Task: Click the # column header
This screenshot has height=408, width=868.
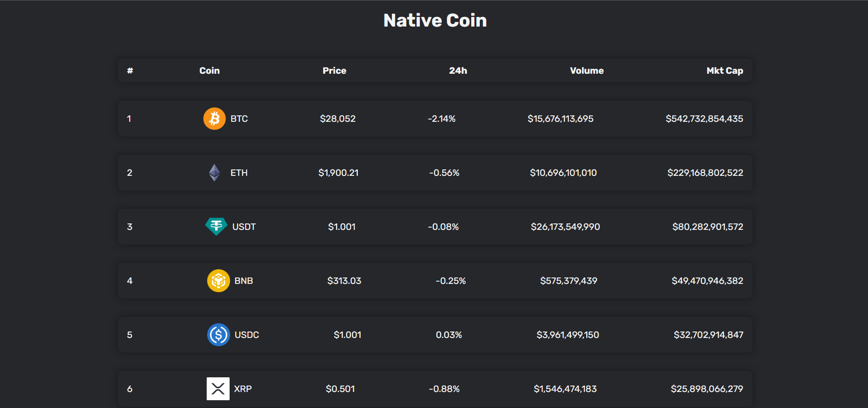Action: coord(130,70)
